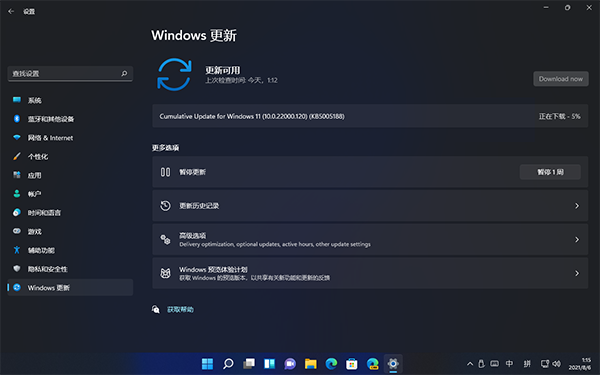
Task: Click the 暂停 1 周 button
Action: click(x=550, y=172)
